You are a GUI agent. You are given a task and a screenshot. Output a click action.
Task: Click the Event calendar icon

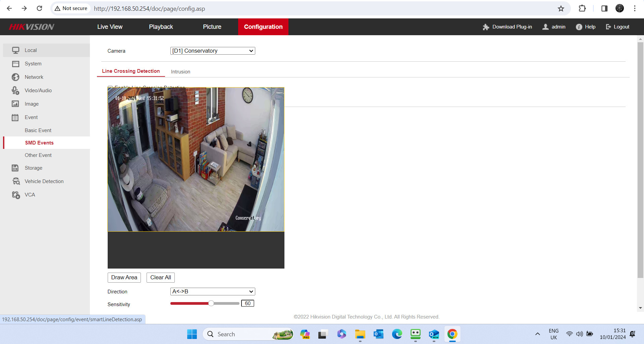point(16,117)
